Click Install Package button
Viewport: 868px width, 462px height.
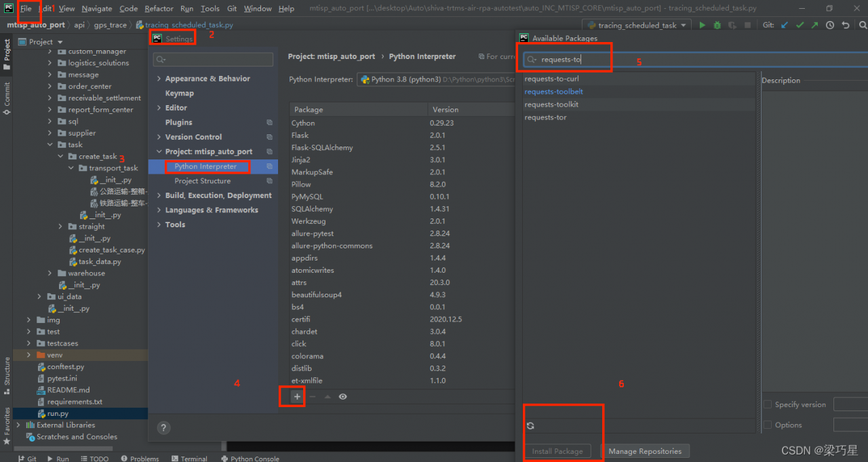557,451
